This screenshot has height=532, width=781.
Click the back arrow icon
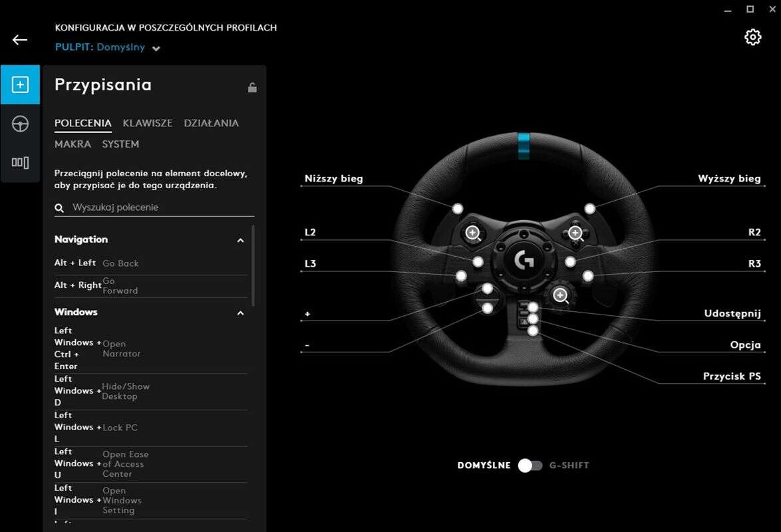click(20, 40)
